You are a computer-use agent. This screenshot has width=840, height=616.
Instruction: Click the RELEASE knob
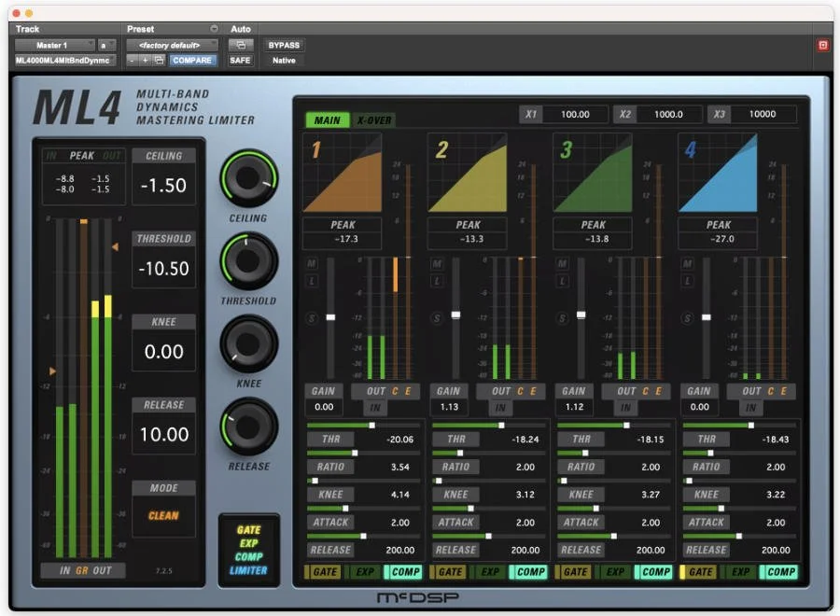tap(248, 427)
